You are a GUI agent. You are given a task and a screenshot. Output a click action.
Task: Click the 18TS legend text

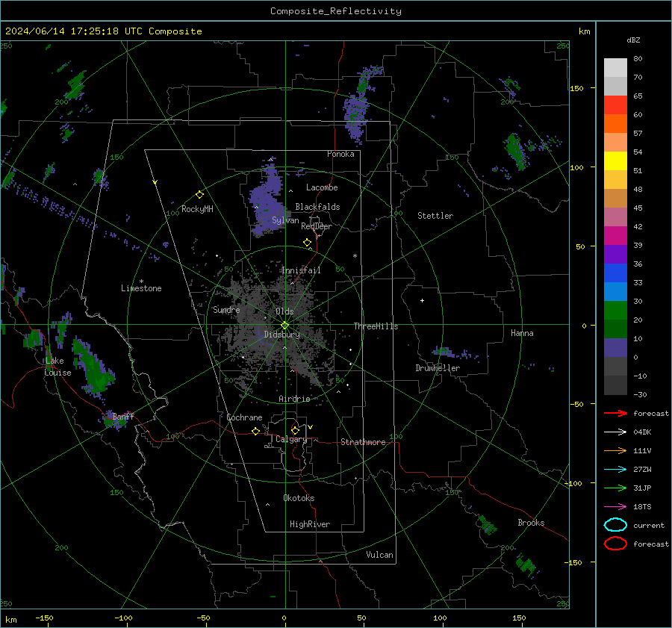pyautogui.click(x=642, y=507)
